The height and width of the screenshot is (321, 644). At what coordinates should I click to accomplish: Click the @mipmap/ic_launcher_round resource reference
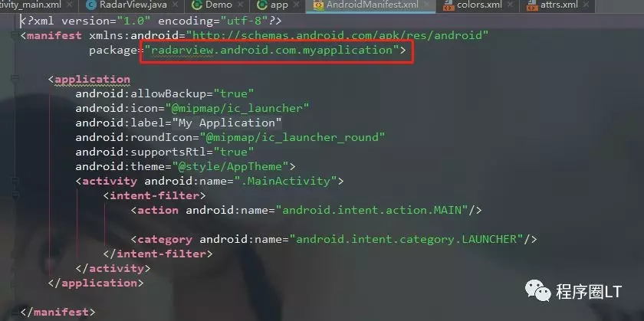(295, 137)
